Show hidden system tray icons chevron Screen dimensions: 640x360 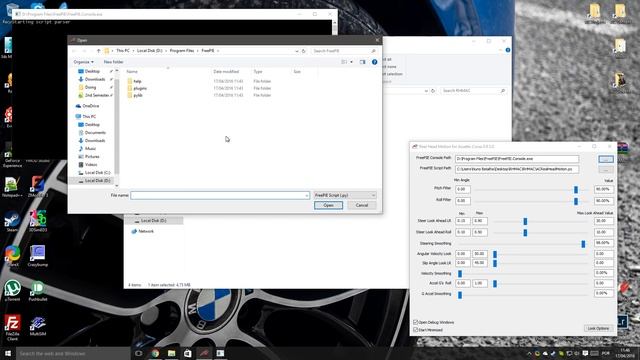point(529,353)
